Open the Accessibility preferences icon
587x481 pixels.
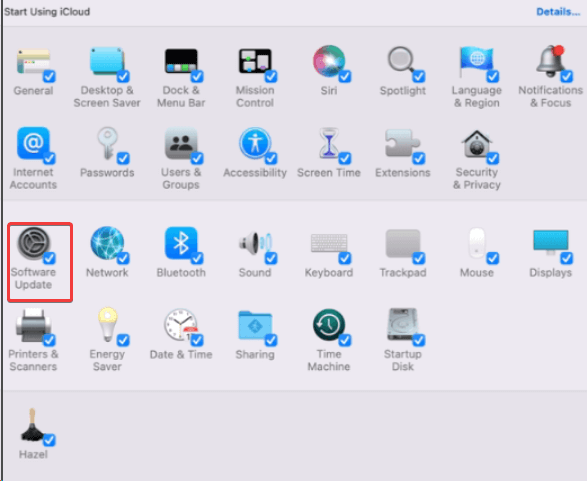coord(255,143)
